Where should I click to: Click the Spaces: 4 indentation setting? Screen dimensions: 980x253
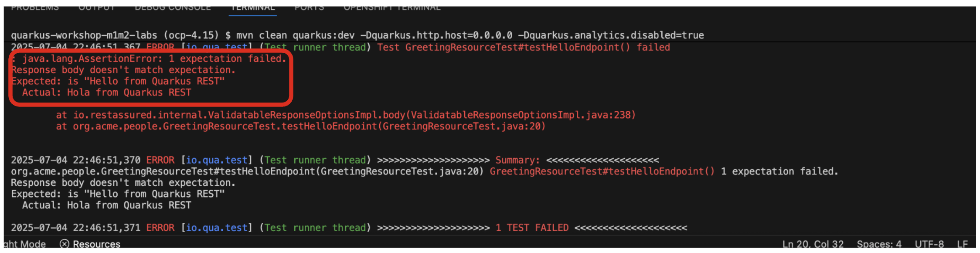(879, 244)
